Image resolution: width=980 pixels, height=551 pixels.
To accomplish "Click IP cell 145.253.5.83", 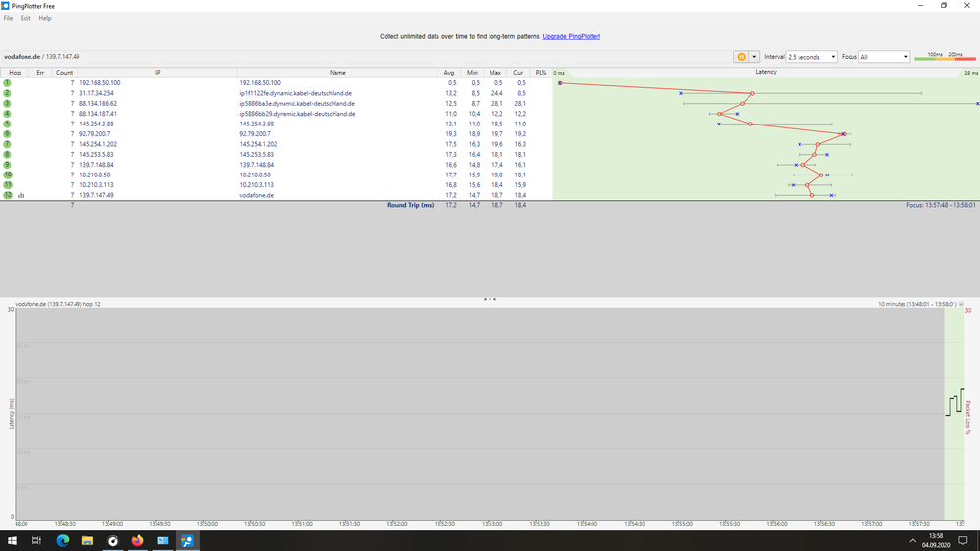I will coord(96,154).
